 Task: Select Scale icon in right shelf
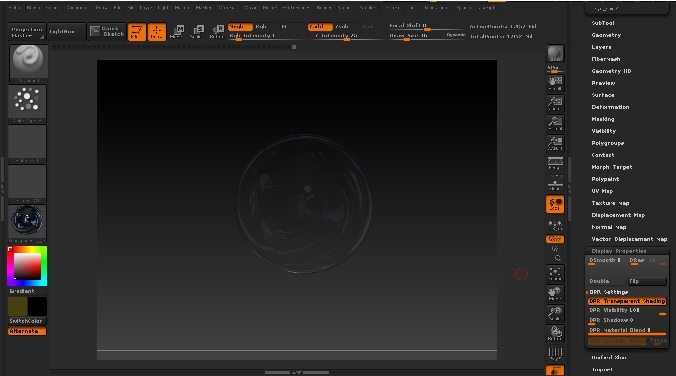pyautogui.click(x=555, y=313)
